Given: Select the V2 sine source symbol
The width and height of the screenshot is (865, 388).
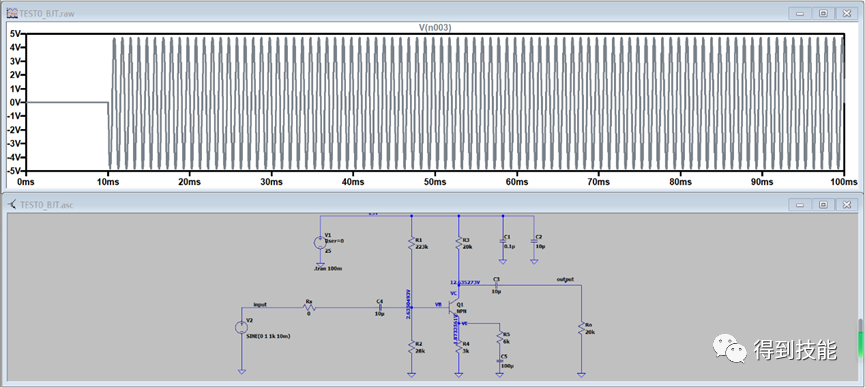Looking at the screenshot, I should point(241,327).
